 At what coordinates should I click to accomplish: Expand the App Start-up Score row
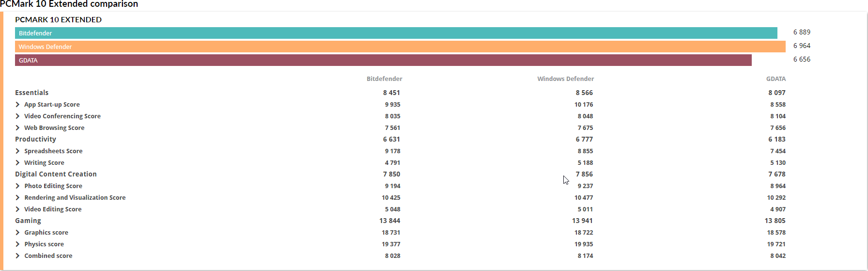[17, 105]
